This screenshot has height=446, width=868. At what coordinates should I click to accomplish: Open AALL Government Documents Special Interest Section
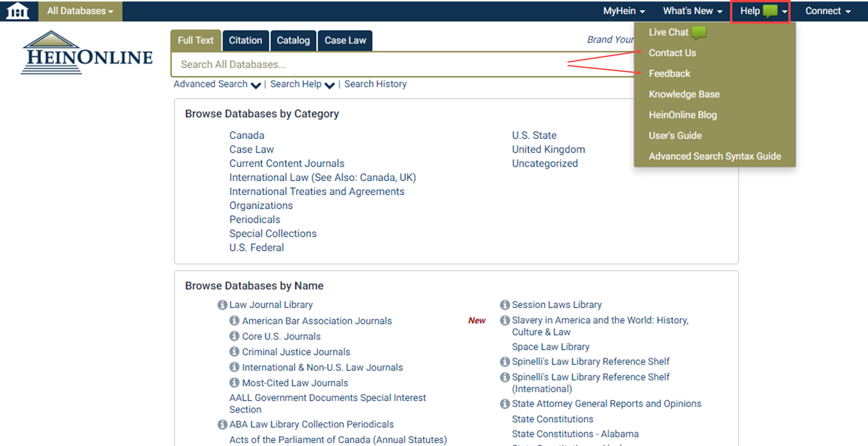point(327,403)
